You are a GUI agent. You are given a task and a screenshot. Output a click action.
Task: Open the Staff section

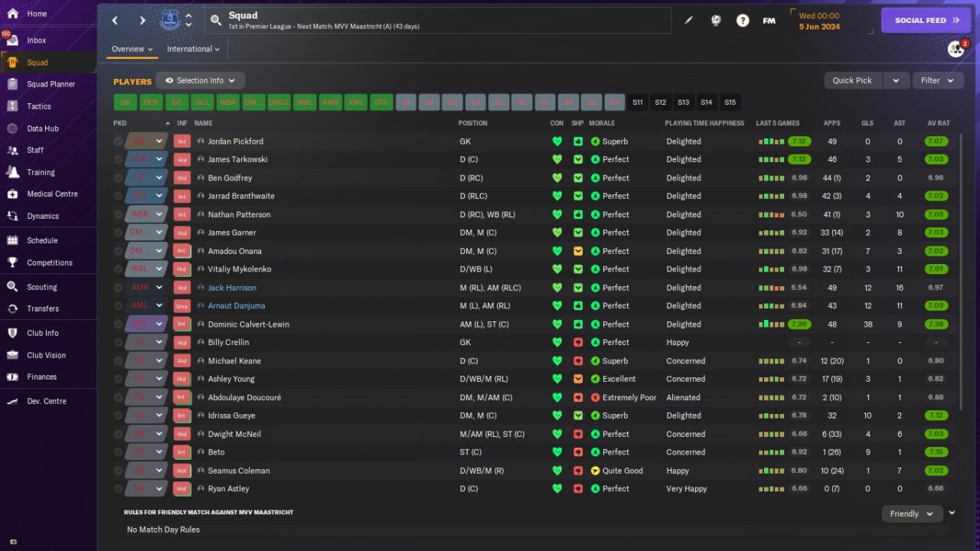click(35, 150)
